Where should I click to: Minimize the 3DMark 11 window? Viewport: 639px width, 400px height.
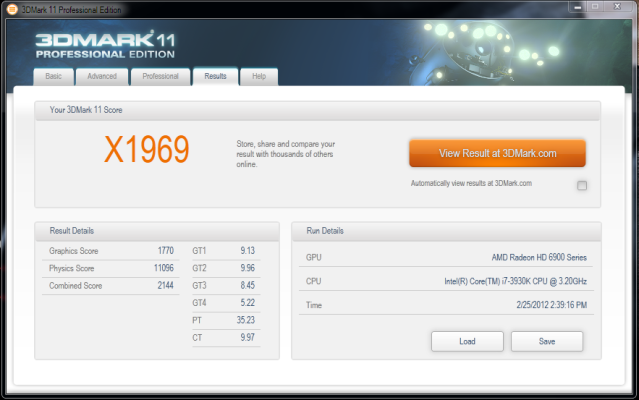[577, 7]
